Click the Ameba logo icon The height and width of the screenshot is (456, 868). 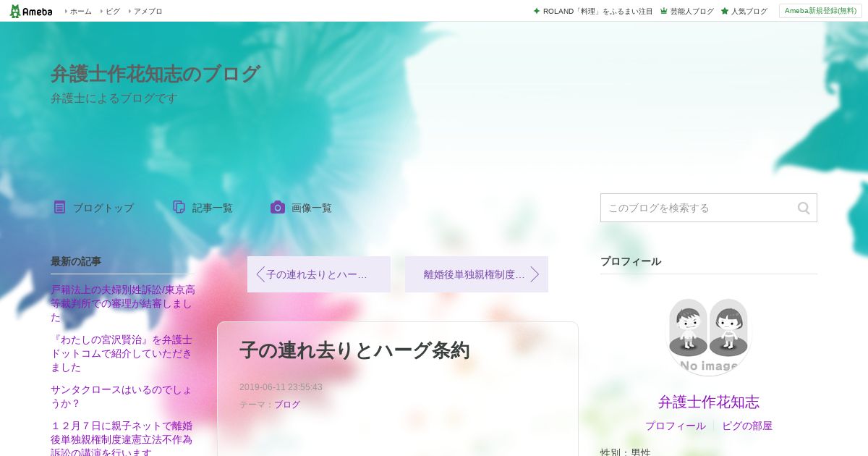tap(30, 11)
